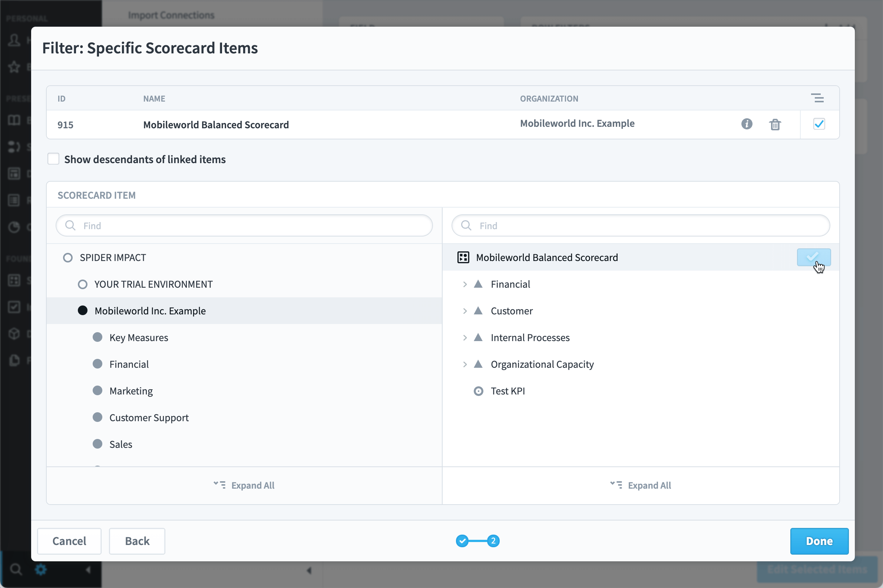Click the Financial gray circle icon in left tree

click(97, 364)
